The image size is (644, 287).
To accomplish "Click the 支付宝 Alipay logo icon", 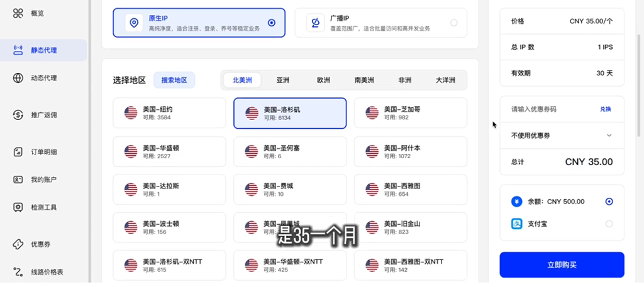I will (x=517, y=224).
